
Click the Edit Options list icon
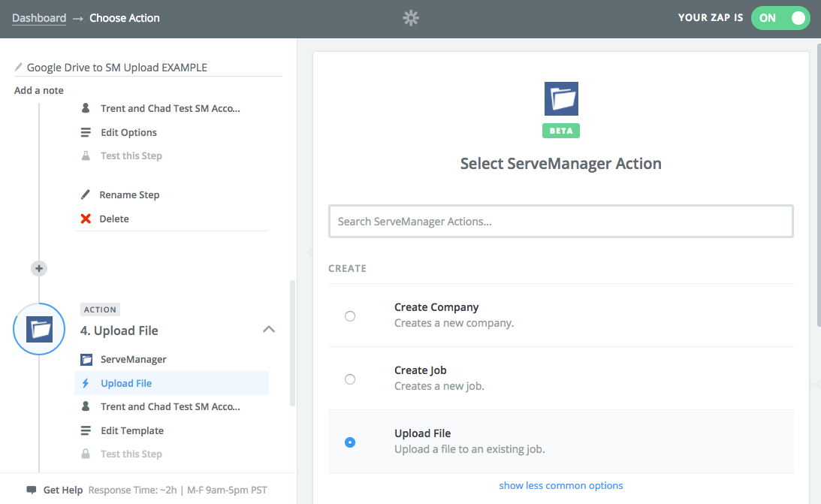pyautogui.click(x=86, y=132)
